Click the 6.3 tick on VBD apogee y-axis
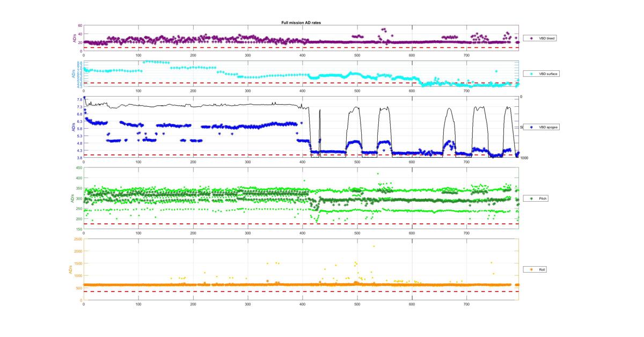 [x=79, y=121]
